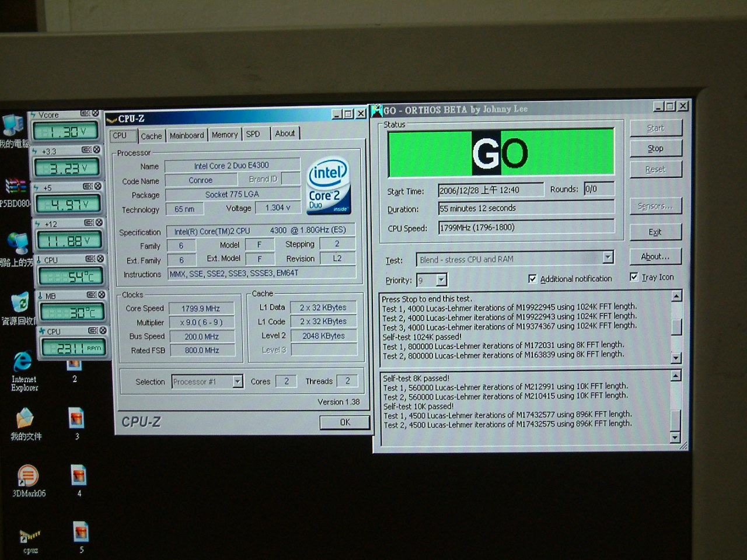Click the Reset button in ORTHOS

[655, 170]
